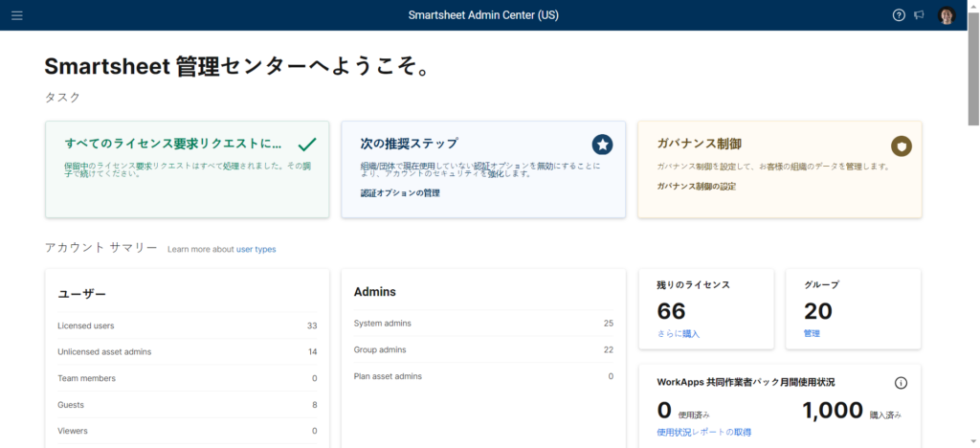The width and height of the screenshot is (980, 448).
Task: Click さらに購入 under remaining licenses
Action: (679, 334)
